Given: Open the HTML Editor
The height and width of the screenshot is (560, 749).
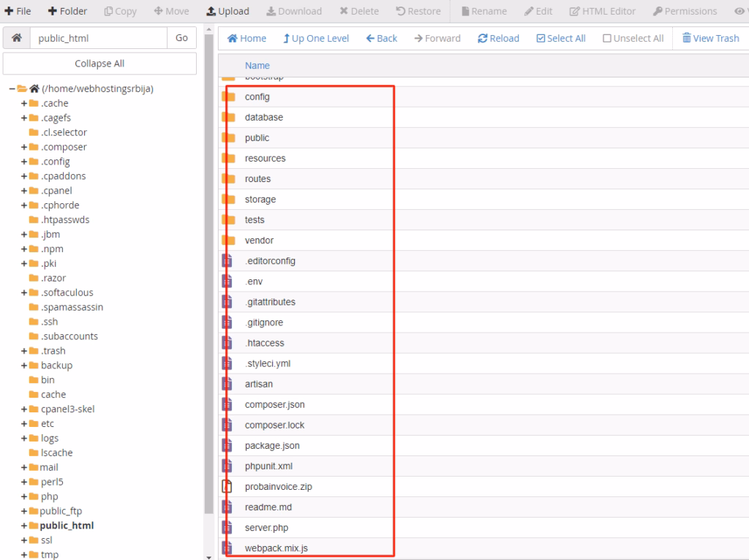Looking at the screenshot, I should [x=603, y=11].
